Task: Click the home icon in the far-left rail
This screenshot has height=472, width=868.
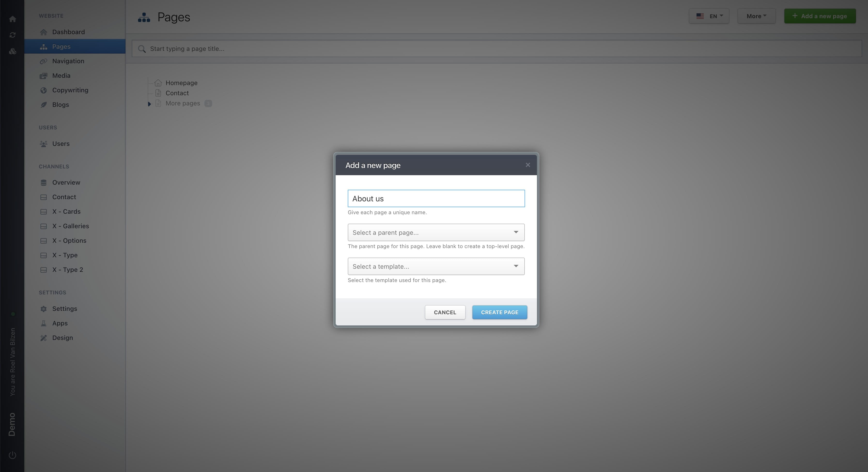Action: 12,19
